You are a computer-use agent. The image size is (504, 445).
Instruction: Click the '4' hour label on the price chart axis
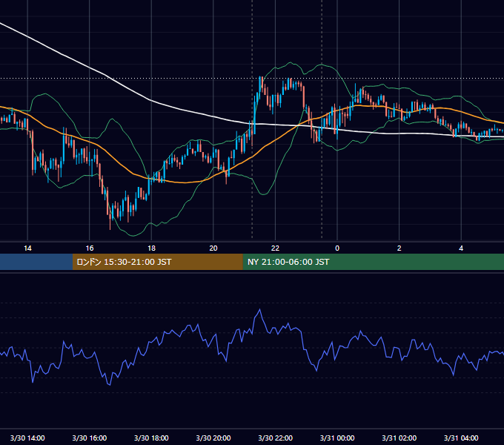pyautogui.click(x=461, y=248)
